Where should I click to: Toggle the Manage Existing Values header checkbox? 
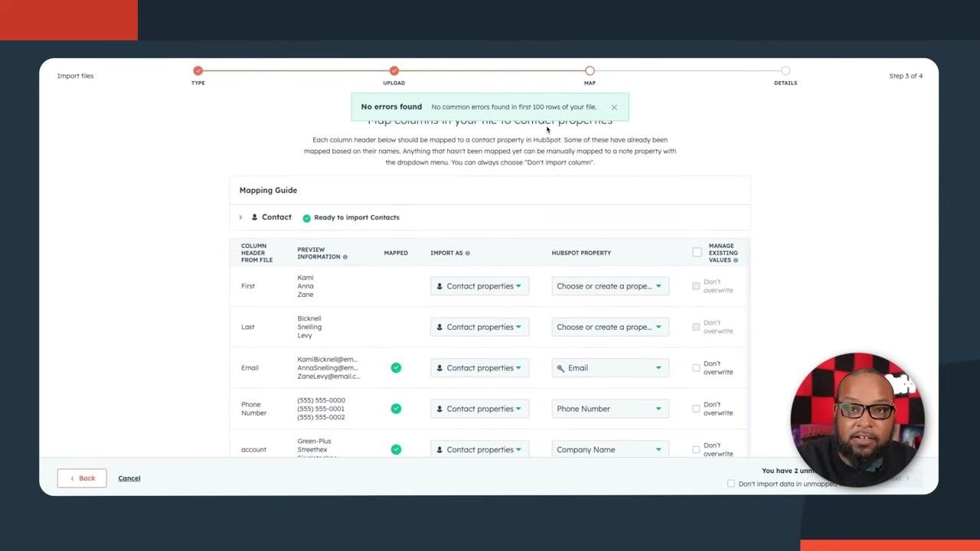[x=697, y=253]
